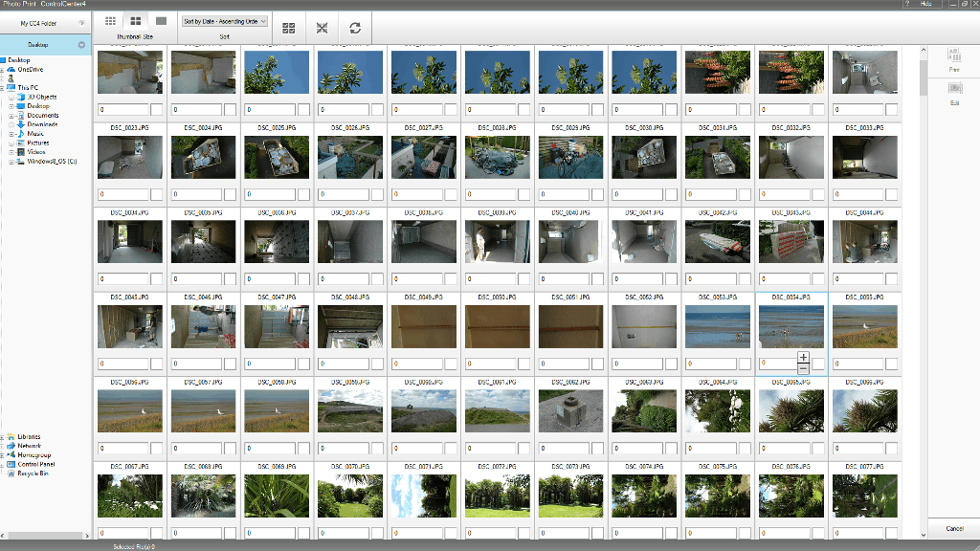Screen dimensions: 980x551
Task: Decrease copies for DSC_0054.JPG with minus
Action: pyautogui.click(x=803, y=368)
